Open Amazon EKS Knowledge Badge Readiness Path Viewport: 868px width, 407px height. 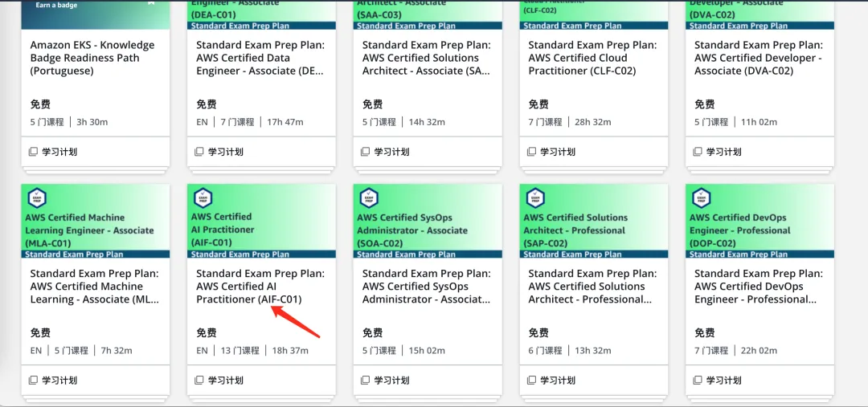pyautogui.click(x=92, y=58)
